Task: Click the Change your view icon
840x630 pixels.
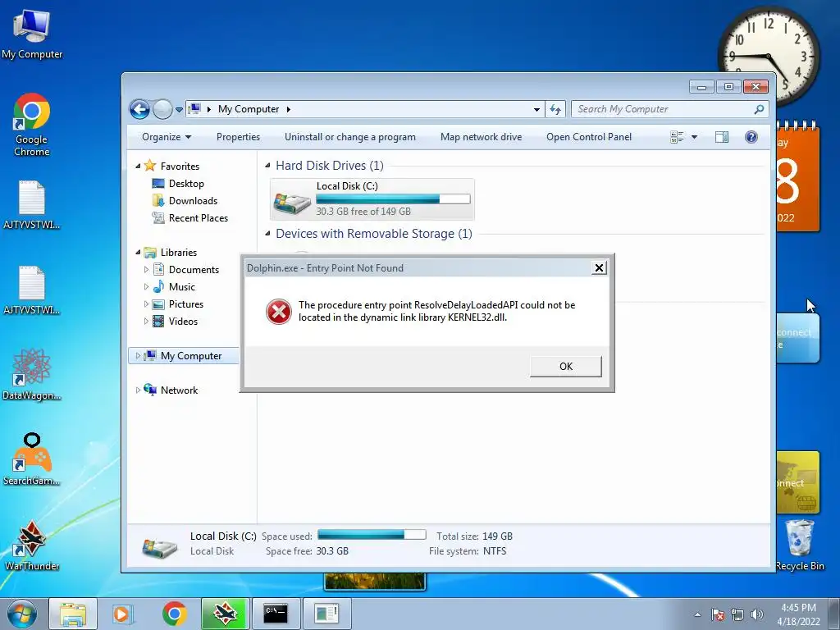Action: click(x=677, y=137)
